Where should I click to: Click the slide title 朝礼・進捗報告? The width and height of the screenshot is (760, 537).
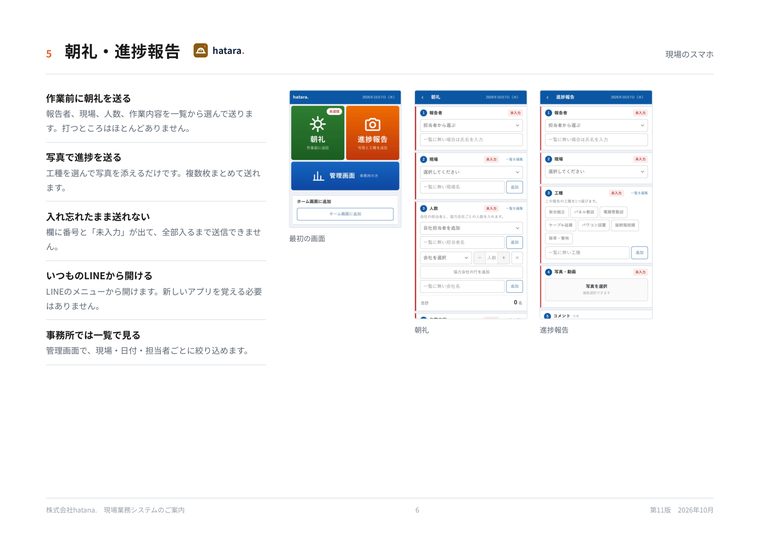tap(122, 51)
